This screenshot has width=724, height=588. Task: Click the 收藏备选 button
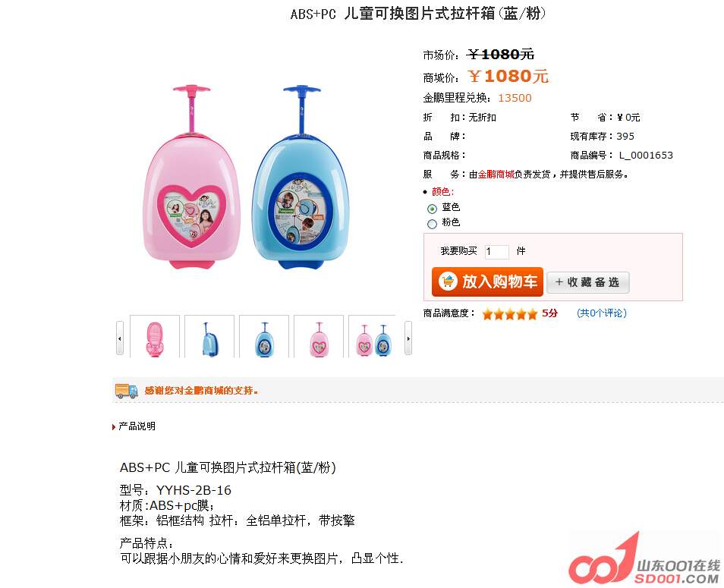[x=588, y=282]
